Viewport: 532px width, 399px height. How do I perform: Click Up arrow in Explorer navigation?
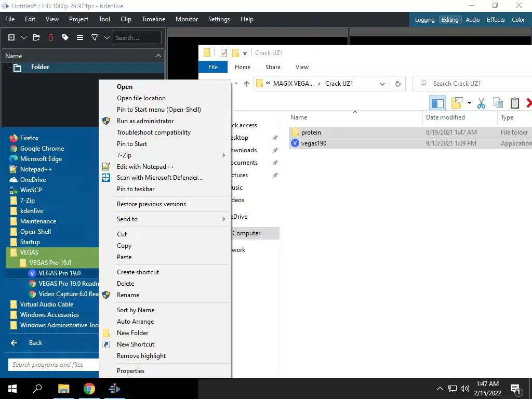[x=247, y=84]
